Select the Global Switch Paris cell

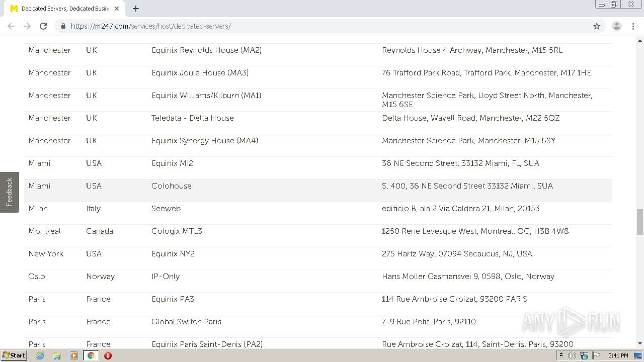(186, 322)
